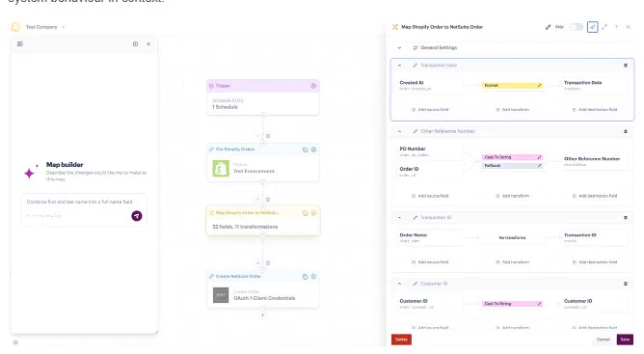Viewport: 644px width, 354px height.
Task: Rename Customer ID mapping with pencil icon
Action: click(416, 284)
